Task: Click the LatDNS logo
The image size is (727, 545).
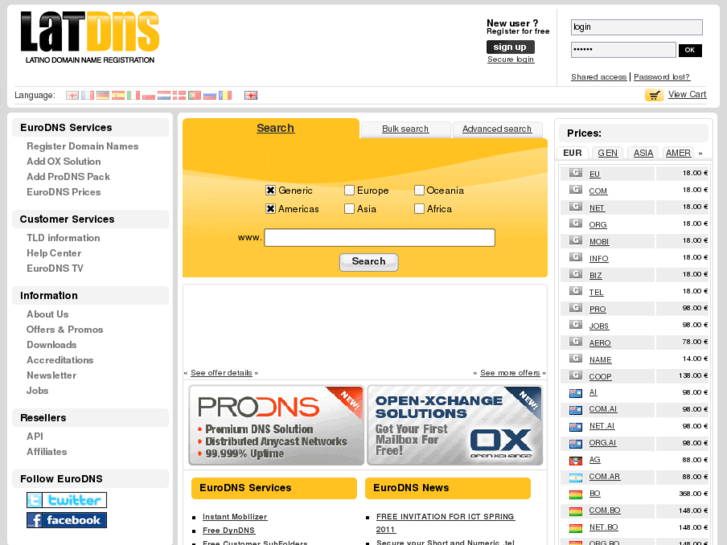Action: 90,37
